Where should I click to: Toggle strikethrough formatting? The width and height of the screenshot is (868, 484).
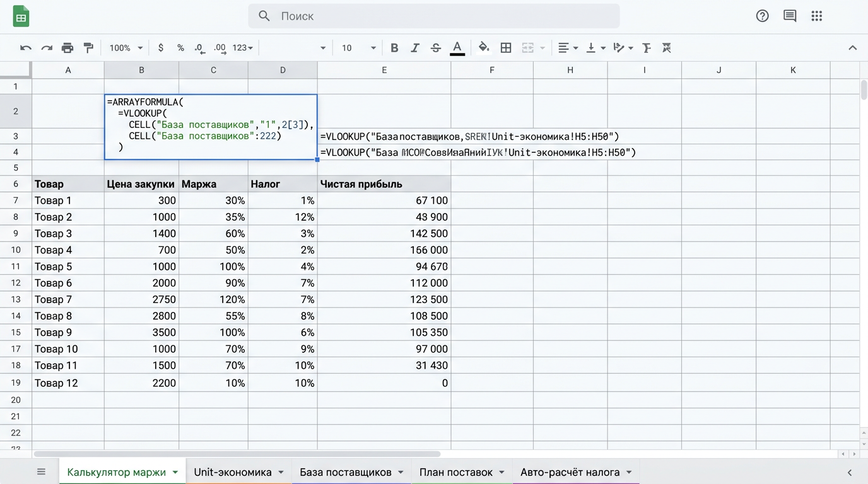[x=436, y=48]
